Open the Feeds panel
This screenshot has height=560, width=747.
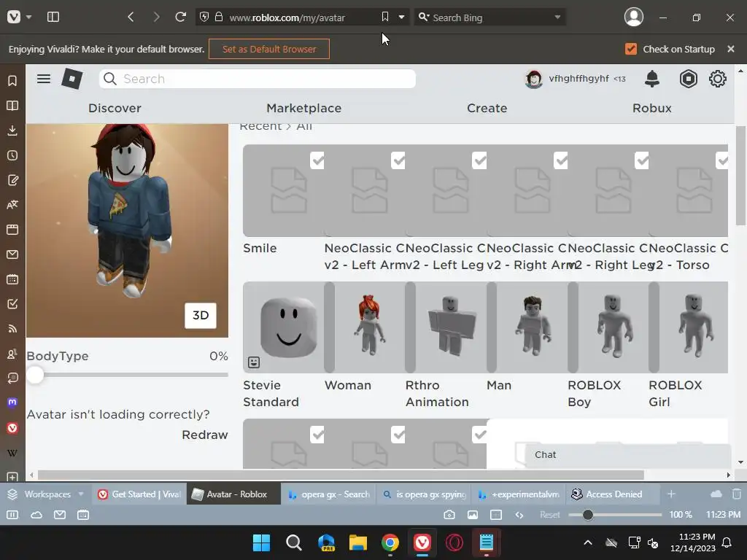pyautogui.click(x=12, y=329)
